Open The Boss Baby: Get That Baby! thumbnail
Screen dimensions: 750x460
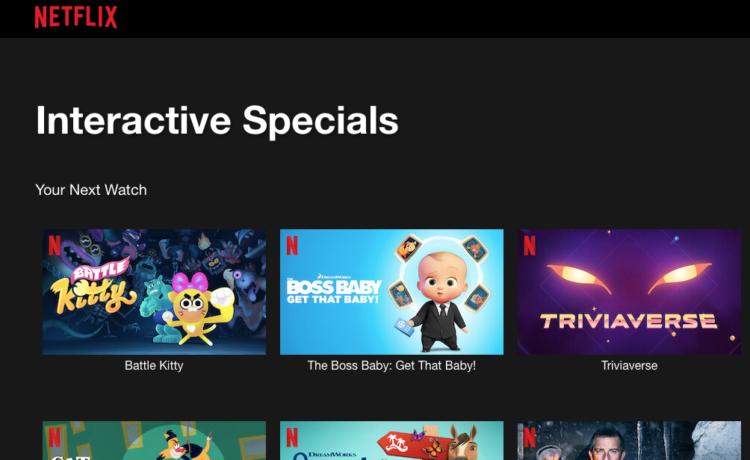pos(392,292)
